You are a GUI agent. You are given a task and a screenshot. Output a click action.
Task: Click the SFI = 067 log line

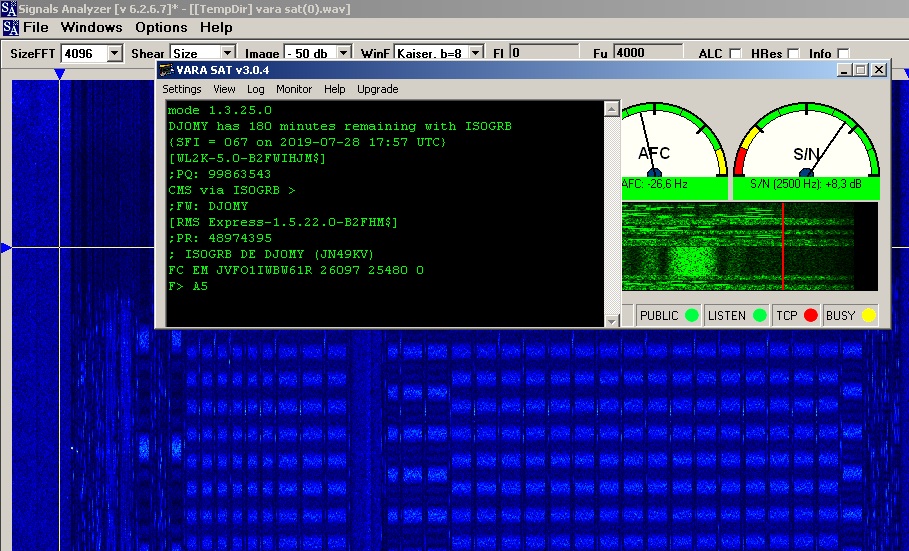coord(307,142)
